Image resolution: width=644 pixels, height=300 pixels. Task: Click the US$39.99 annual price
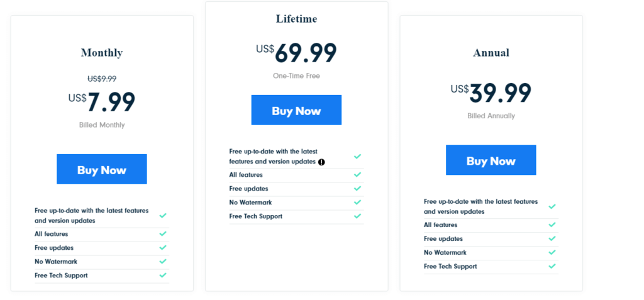(x=491, y=92)
